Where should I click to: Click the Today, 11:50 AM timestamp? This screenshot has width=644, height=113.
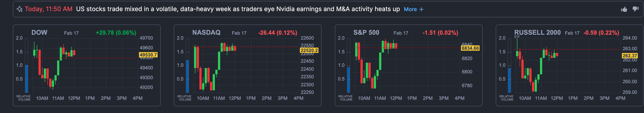pos(48,9)
